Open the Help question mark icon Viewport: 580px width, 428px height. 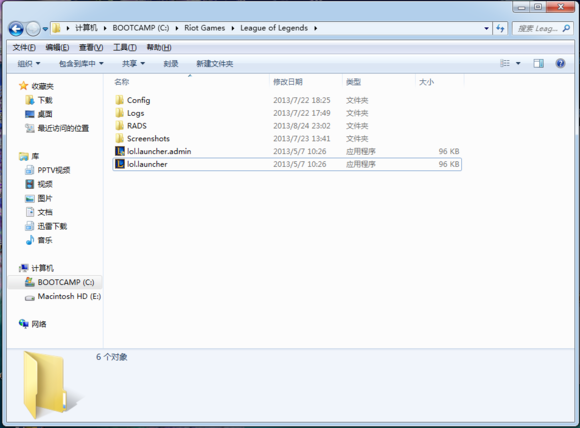coord(560,63)
